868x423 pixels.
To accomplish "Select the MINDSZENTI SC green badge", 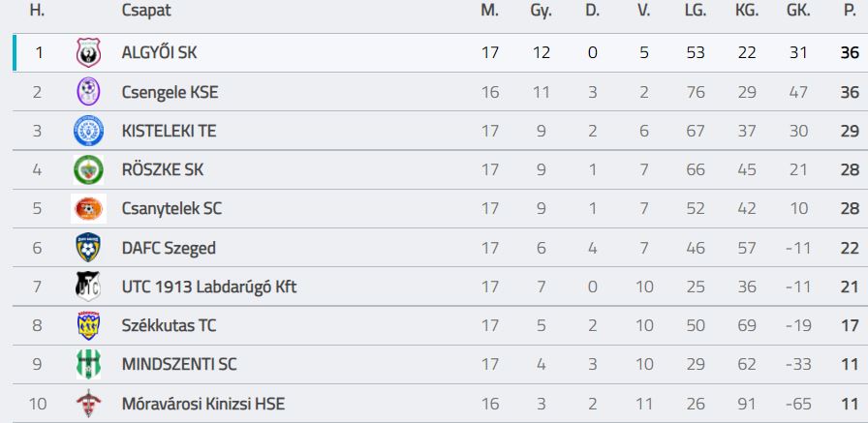I will pyautogui.click(x=88, y=365).
